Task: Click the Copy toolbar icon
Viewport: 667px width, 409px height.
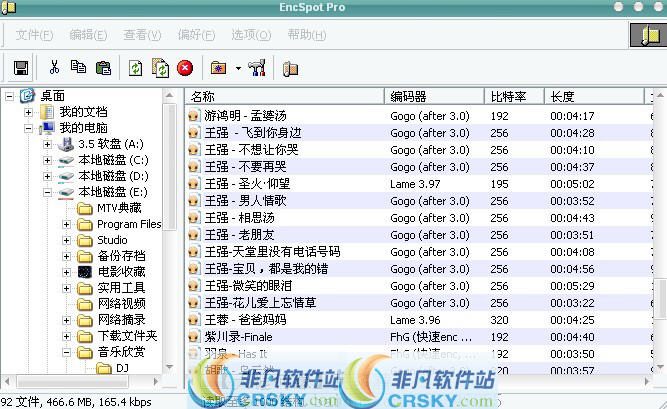Action: point(78,67)
